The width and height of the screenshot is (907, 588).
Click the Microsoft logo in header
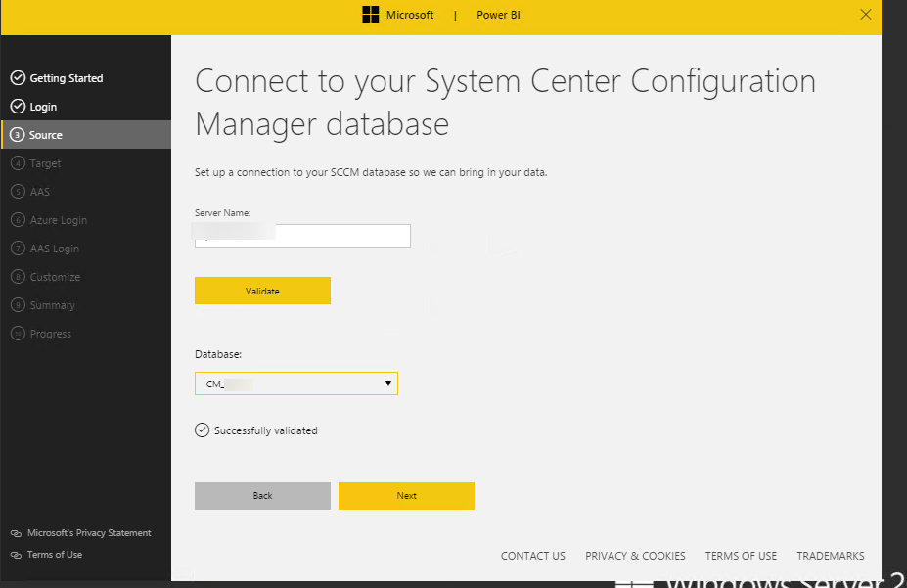(370, 15)
